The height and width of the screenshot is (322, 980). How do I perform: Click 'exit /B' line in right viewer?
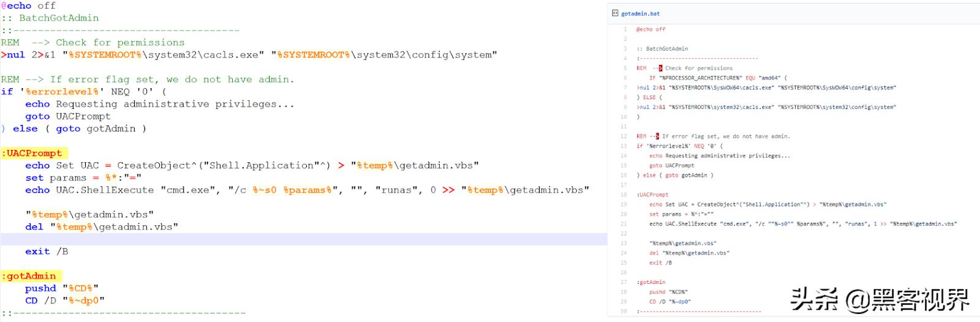point(660,263)
